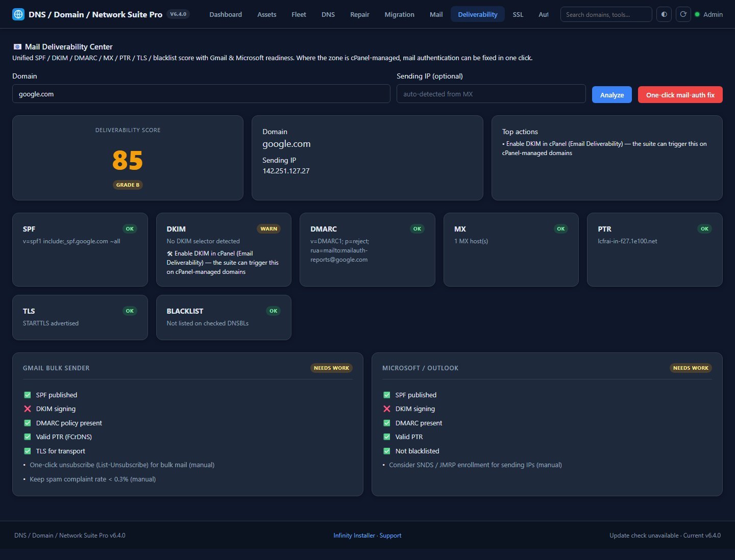The width and height of the screenshot is (735, 560).
Task: Click the deliverability score value 85
Action: tap(128, 160)
